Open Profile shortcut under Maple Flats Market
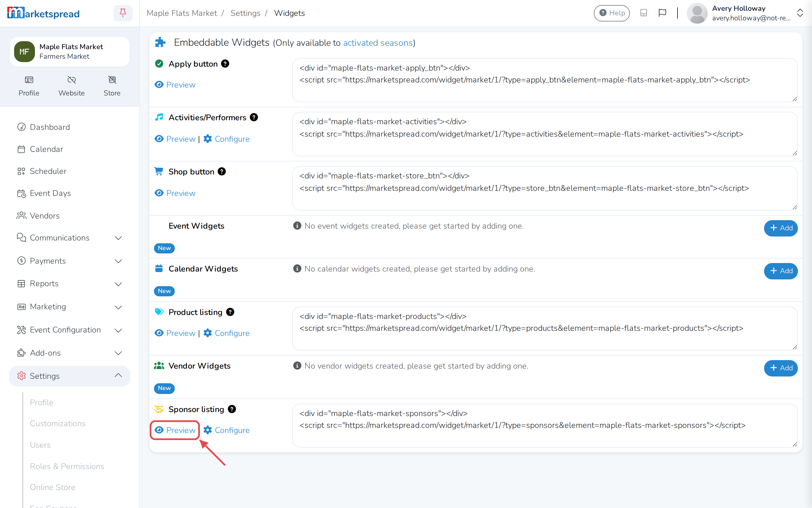 click(x=29, y=86)
